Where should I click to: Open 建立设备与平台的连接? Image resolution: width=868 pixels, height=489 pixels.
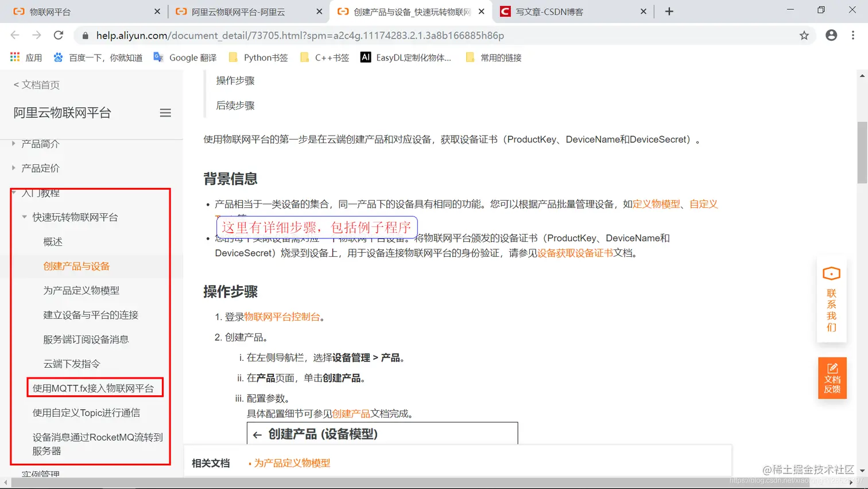pos(91,315)
